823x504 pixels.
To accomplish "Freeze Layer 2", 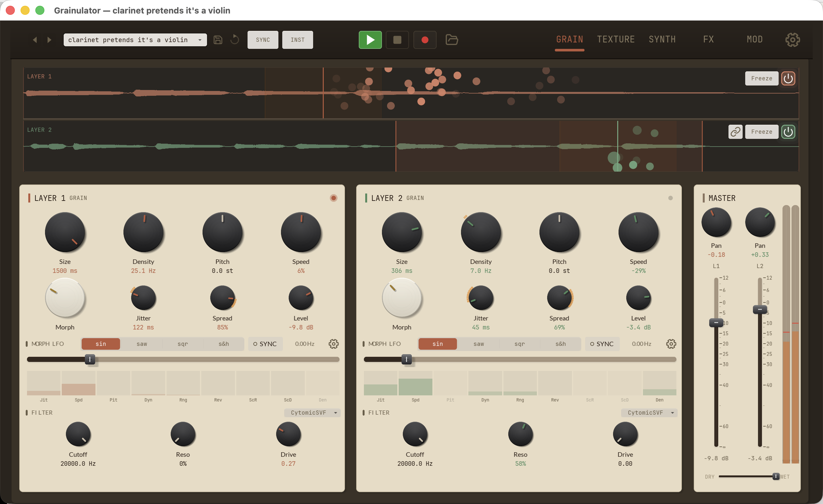I will point(762,131).
